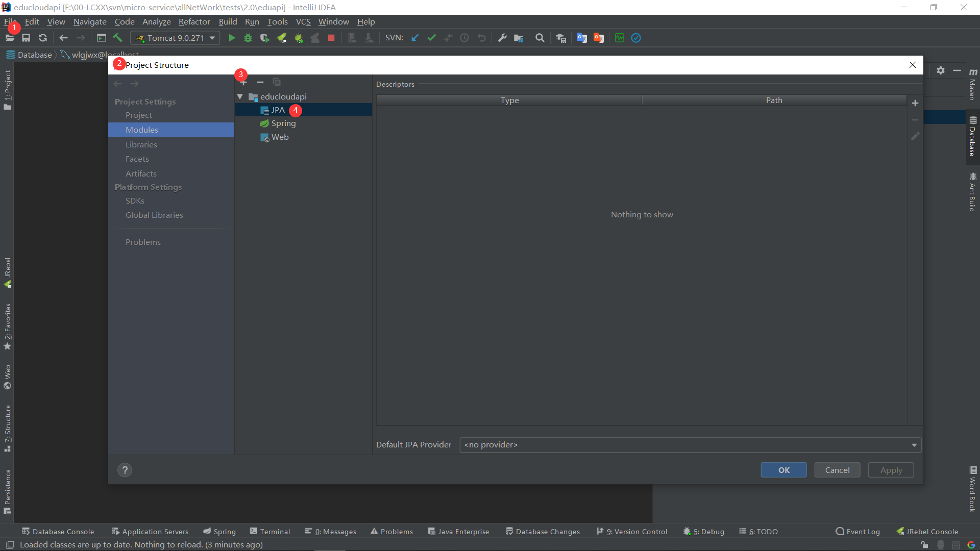This screenshot has width=980, height=551.
Task: Open the Database Console tool window
Action: pos(58,532)
